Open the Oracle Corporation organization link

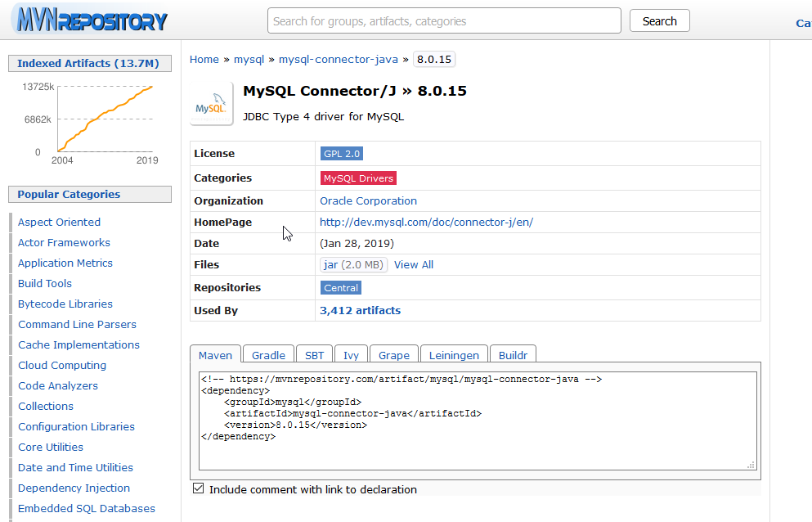368,201
